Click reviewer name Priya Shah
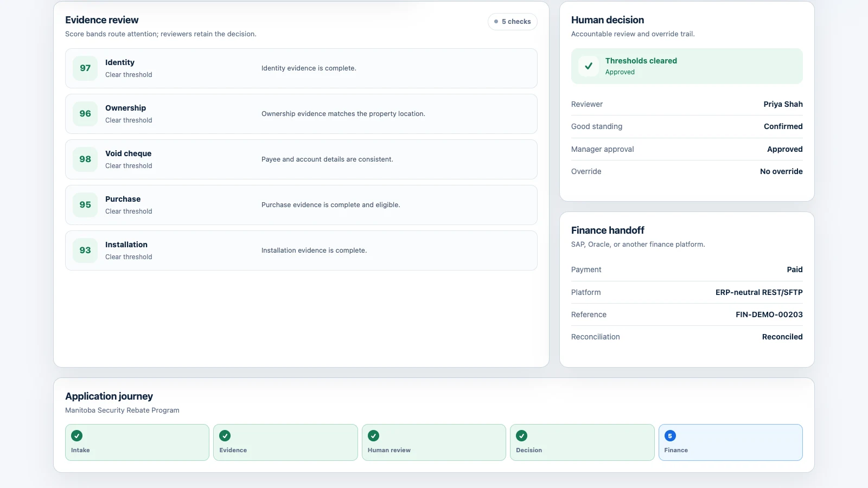 783,104
